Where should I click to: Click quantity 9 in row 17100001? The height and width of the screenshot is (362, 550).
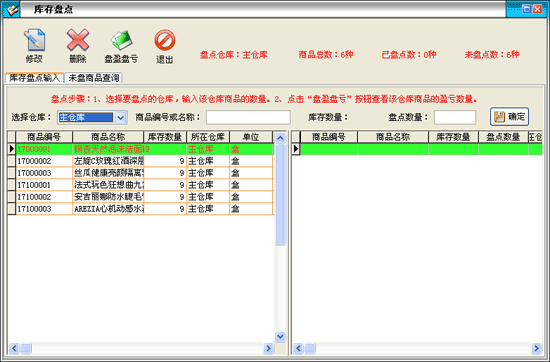tap(165, 185)
